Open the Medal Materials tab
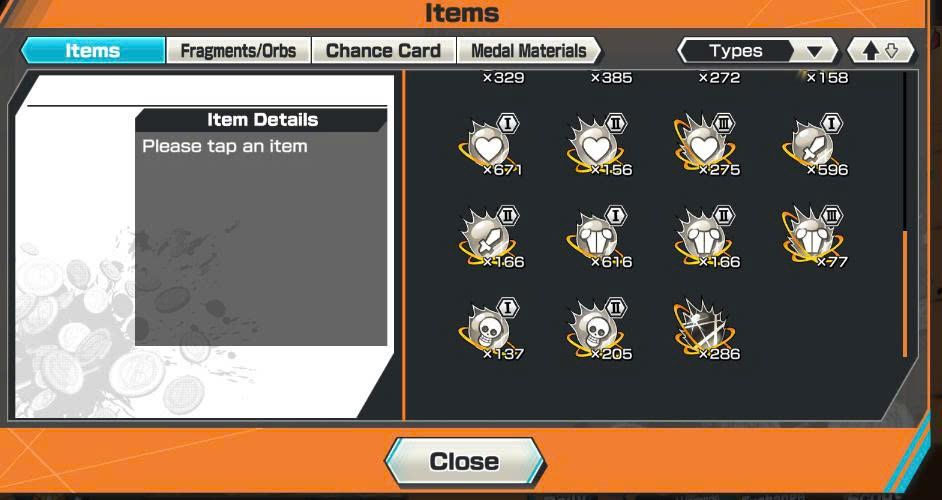 click(529, 50)
